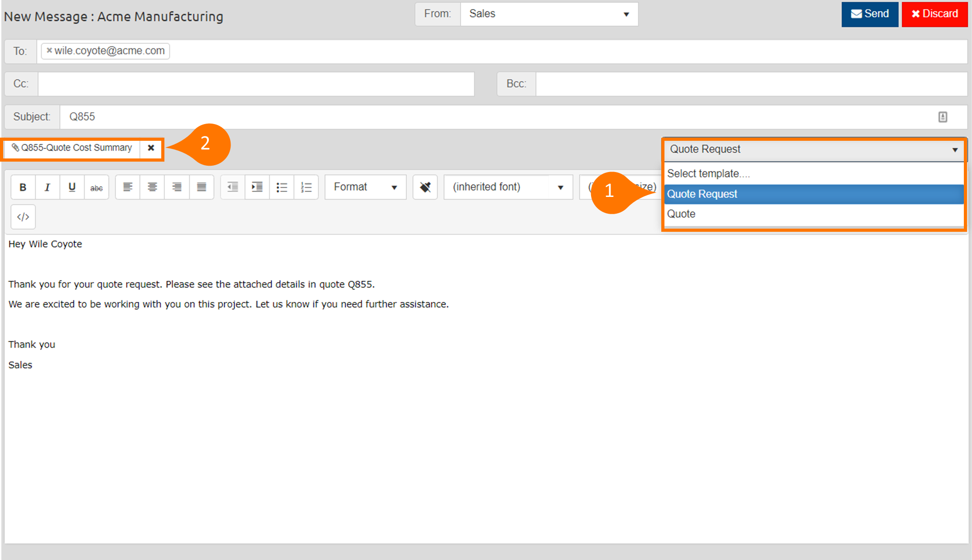The height and width of the screenshot is (560, 972).
Task: Open the inherited font dropdown
Action: pos(508,187)
